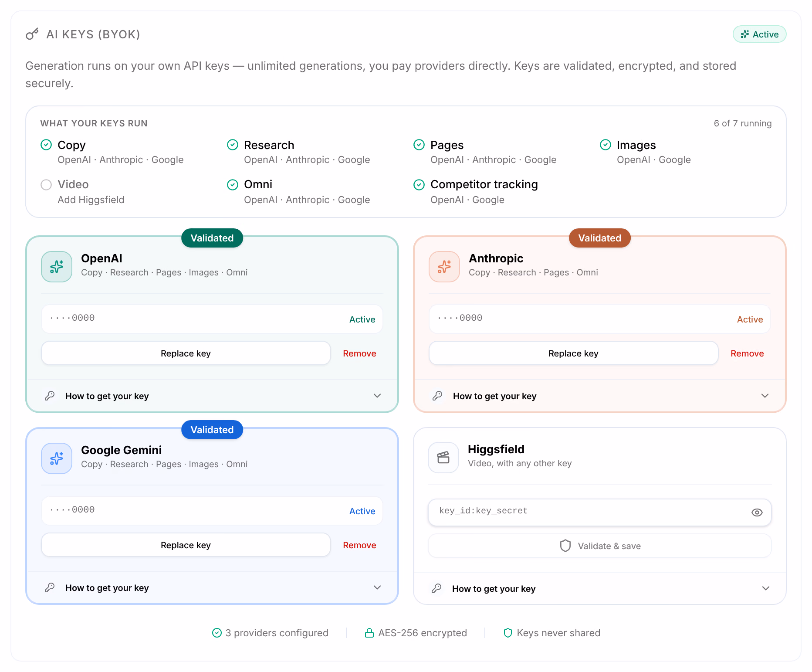Viewport: 812px width, 672px height.
Task: Click the Anthropic Active status label
Action: point(750,319)
